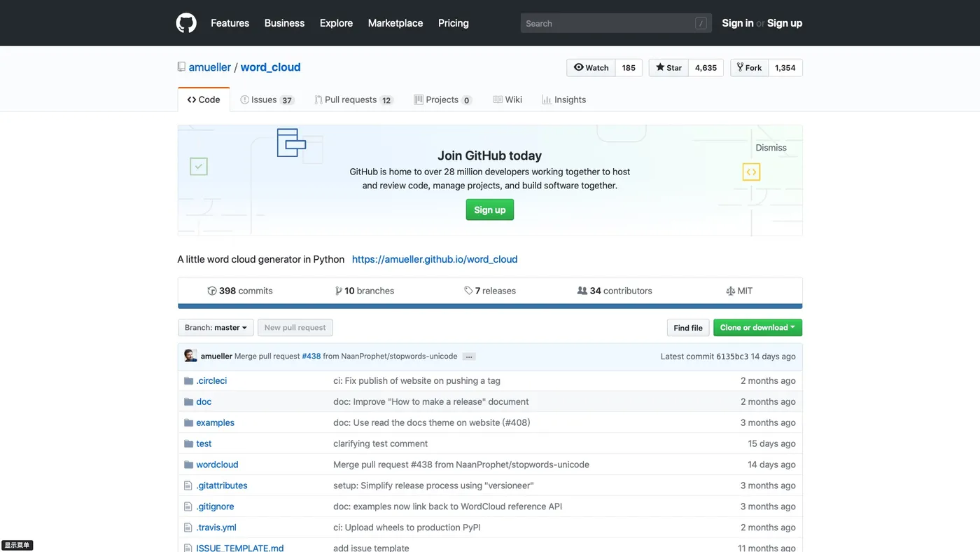
Task: Open the word_cloud repository name link
Action: [270, 67]
